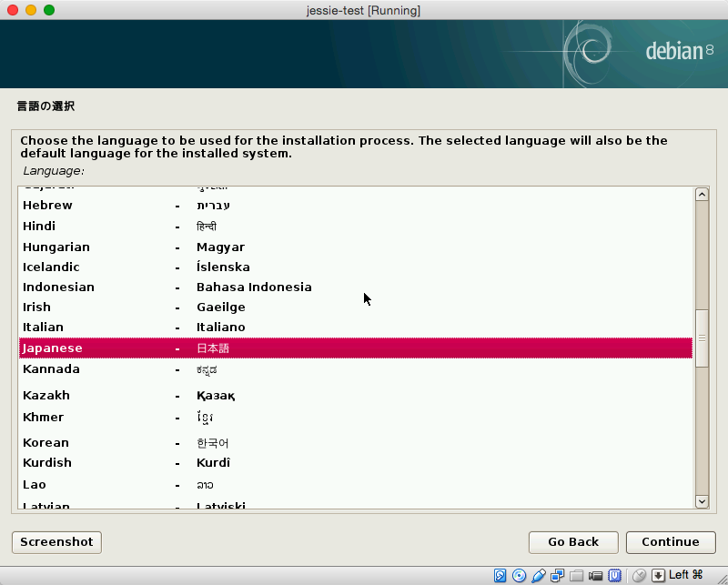This screenshot has width=728, height=585.
Task: Choose Lao in the language list
Action: pos(356,485)
